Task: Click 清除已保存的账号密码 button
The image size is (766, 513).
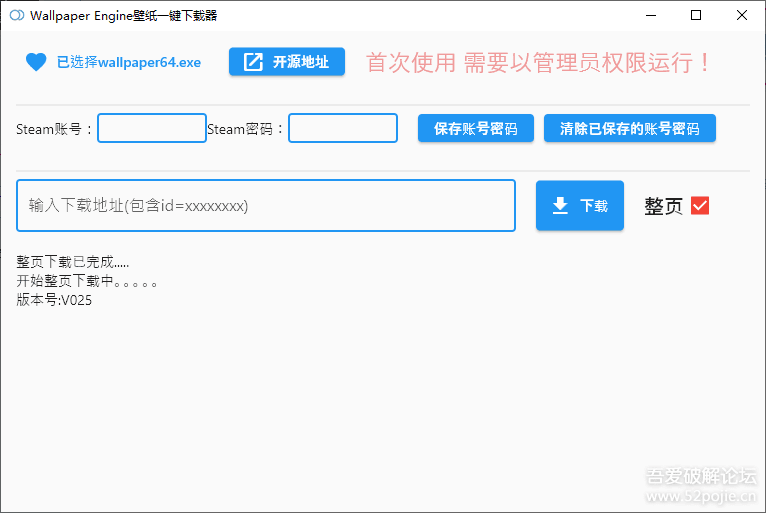Action: pos(630,128)
